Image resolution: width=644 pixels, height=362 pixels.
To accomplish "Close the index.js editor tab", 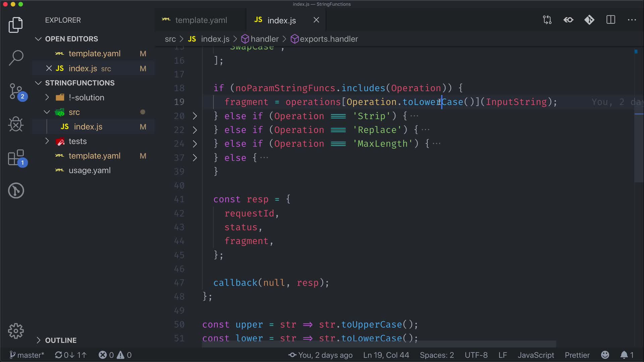I will pos(316,20).
